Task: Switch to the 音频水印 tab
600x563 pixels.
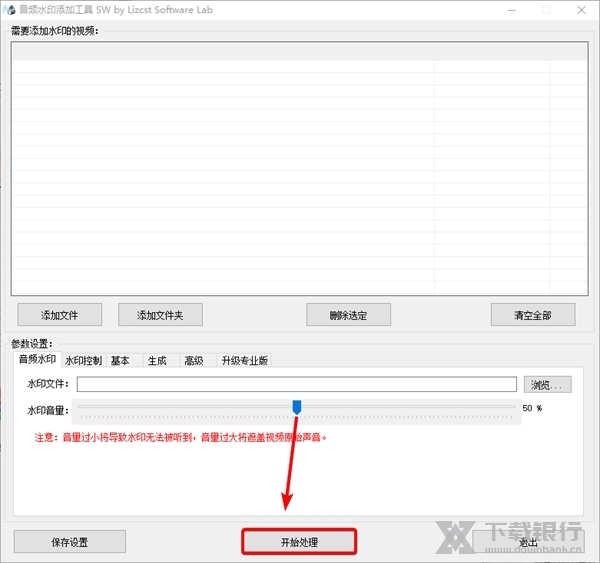Action: (x=37, y=359)
